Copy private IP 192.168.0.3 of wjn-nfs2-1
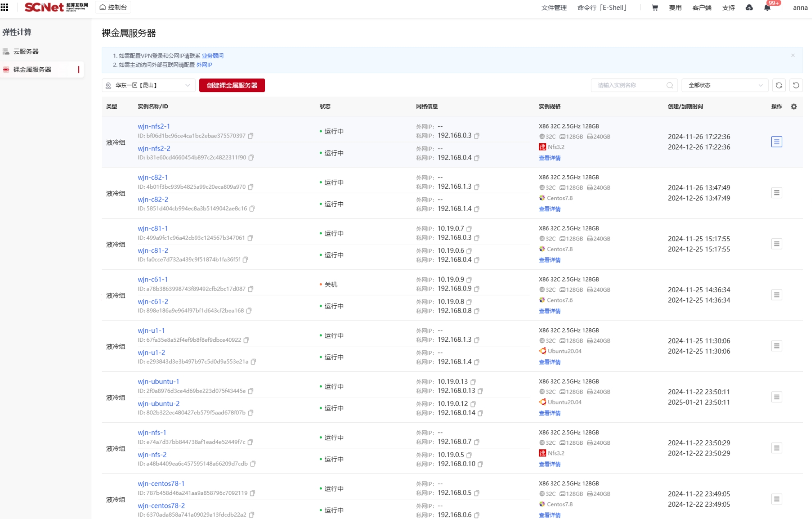The height and width of the screenshot is (519, 812). tap(477, 136)
